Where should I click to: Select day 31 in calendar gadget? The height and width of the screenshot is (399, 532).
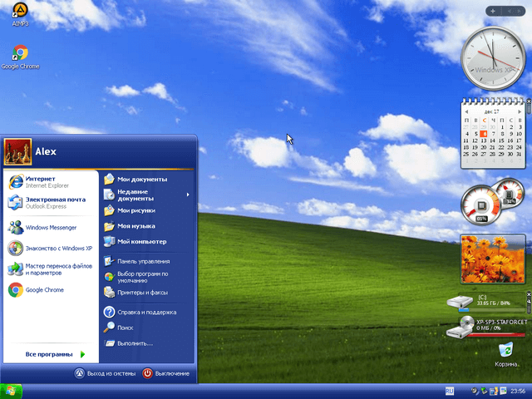519,154
